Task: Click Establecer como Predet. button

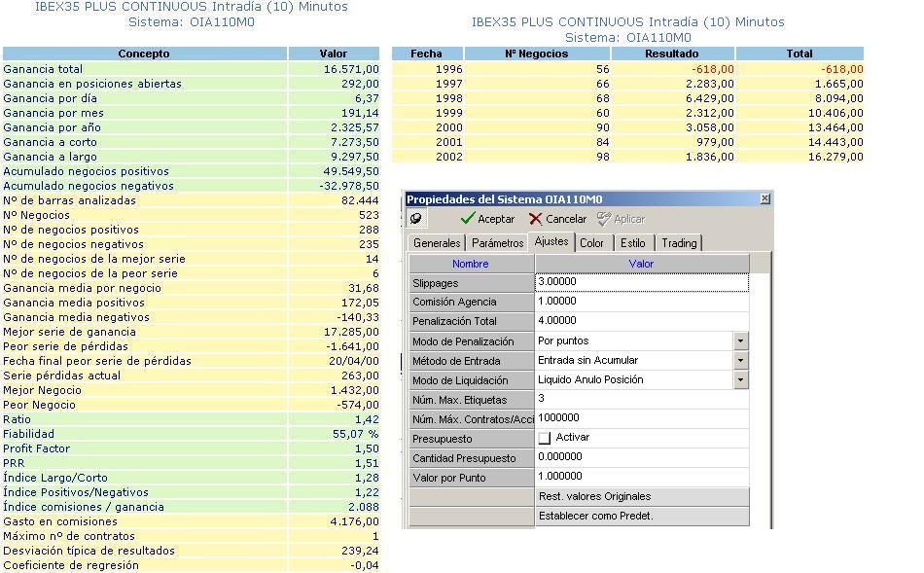Action: (x=642, y=516)
